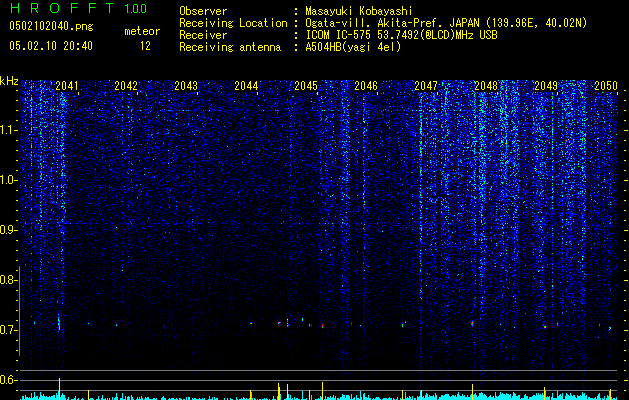Select the file name 0502102040.png

[51, 27]
